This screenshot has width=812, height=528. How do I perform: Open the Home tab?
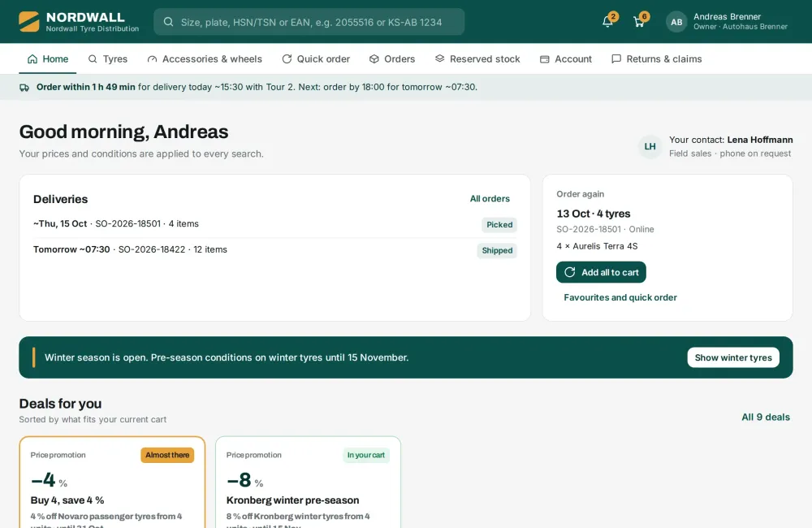pos(48,59)
